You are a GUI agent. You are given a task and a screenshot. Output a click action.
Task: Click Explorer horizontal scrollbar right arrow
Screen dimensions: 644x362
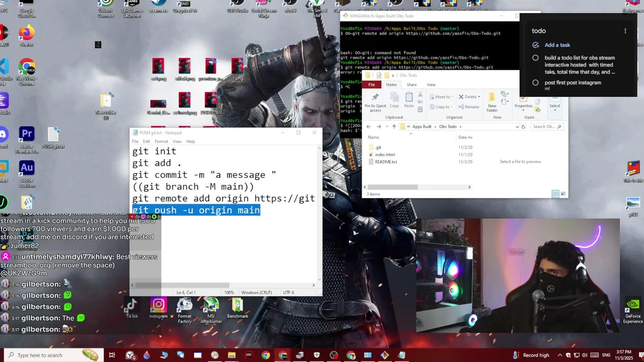point(469,187)
